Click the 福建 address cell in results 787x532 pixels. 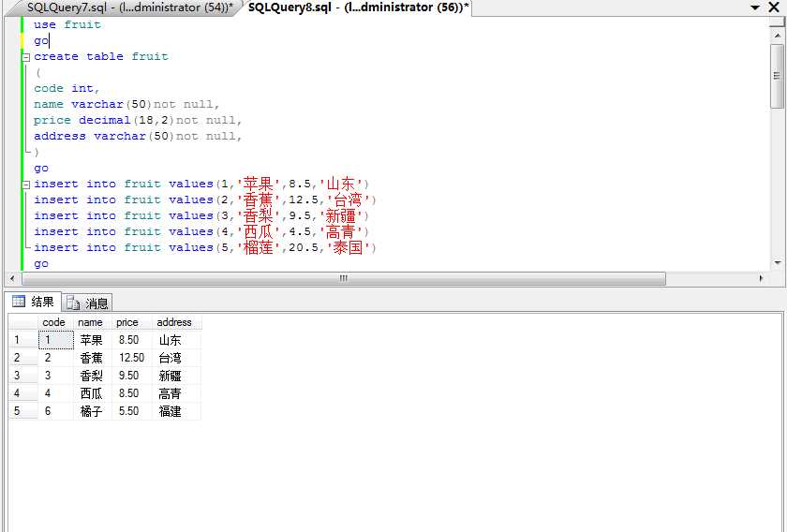point(176,411)
